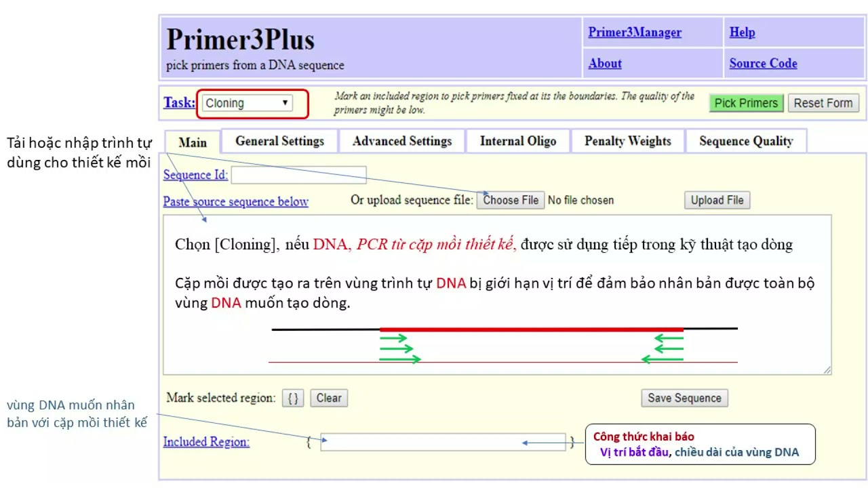The height and width of the screenshot is (488, 868).
Task: Click the Choose File button
Action: pos(511,200)
